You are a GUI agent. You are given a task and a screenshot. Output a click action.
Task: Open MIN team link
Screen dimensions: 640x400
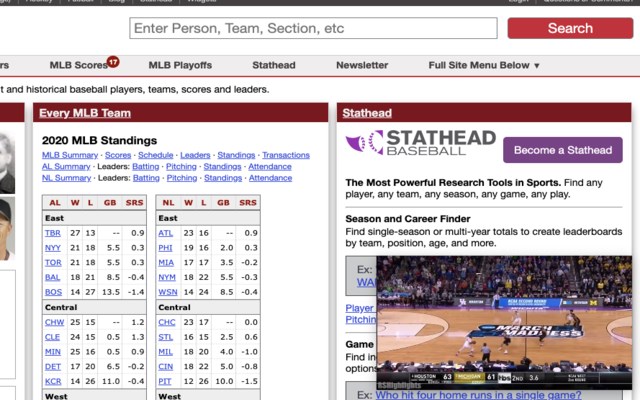[53, 352]
